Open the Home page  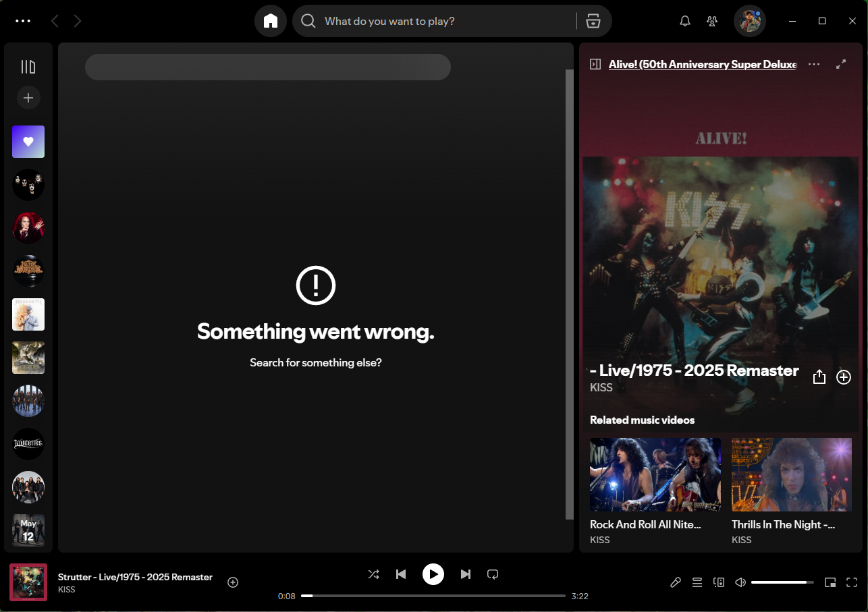pos(271,21)
